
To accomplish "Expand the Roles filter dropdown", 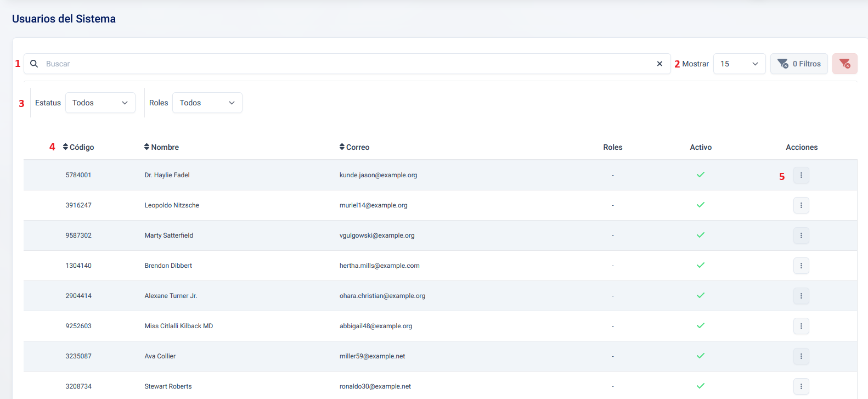I will coord(207,103).
